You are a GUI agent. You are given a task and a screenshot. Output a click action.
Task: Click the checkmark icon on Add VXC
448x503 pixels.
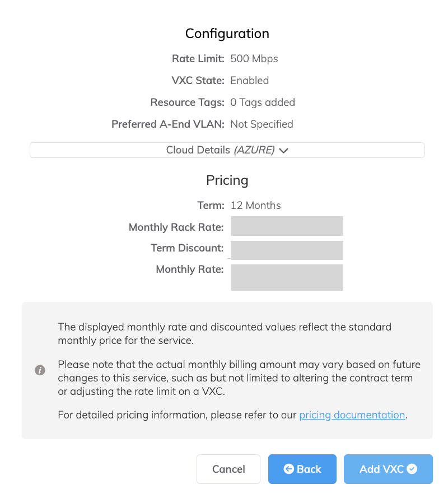pyautogui.click(x=412, y=469)
